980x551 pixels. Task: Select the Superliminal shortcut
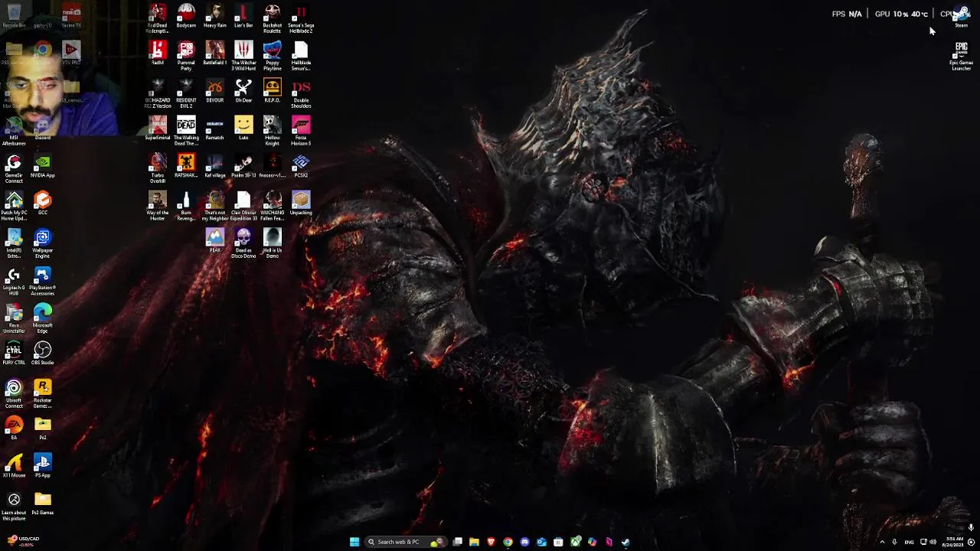(x=157, y=129)
